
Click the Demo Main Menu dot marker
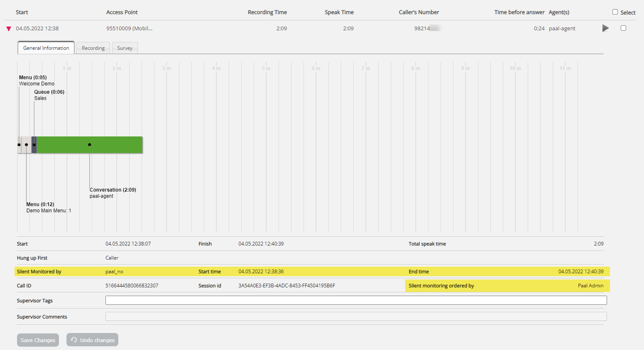[x=27, y=145]
